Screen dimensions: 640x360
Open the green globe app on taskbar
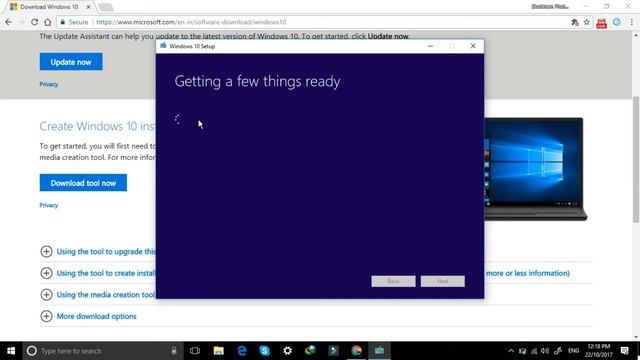point(310,351)
